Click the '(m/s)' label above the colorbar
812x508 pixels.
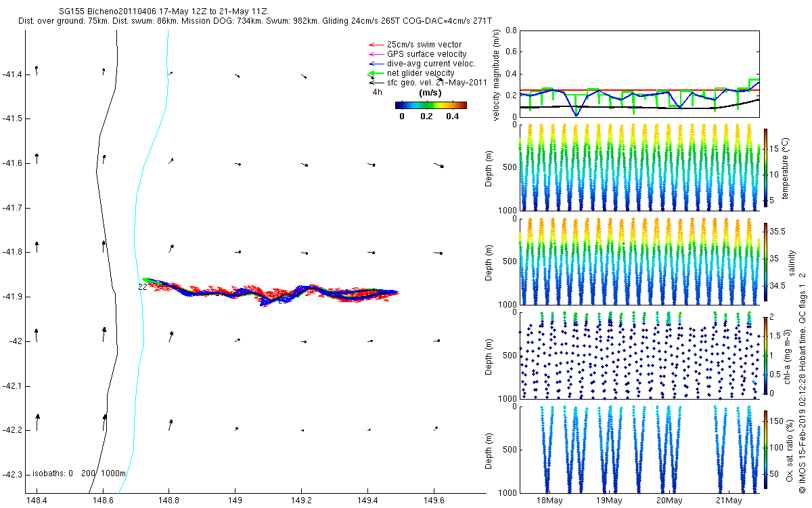pyautogui.click(x=431, y=93)
